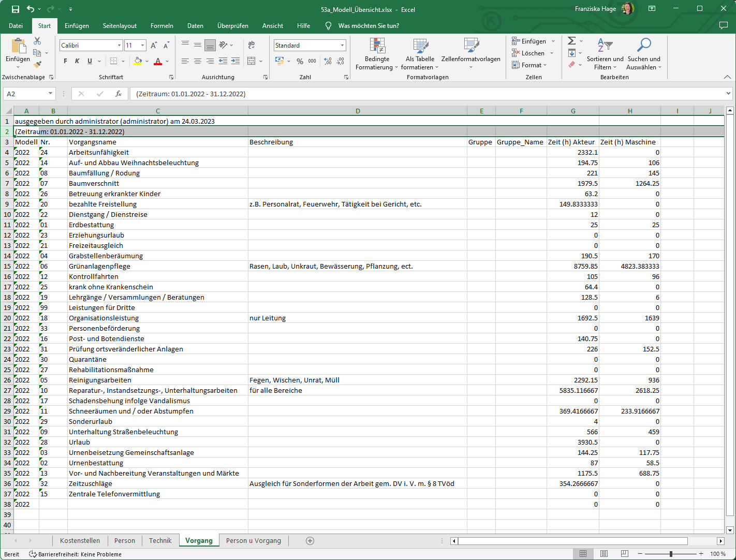
Task: Open the Formeln ribbon tab
Action: click(x=161, y=26)
